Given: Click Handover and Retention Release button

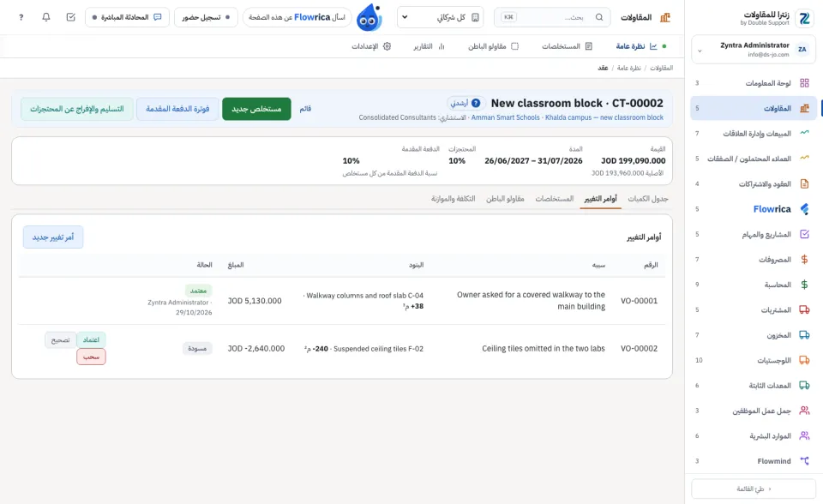Looking at the screenshot, I should [x=76, y=109].
